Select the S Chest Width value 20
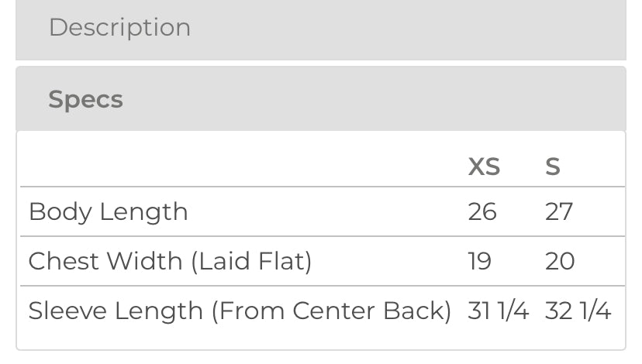642x364 pixels. click(x=559, y=261)
